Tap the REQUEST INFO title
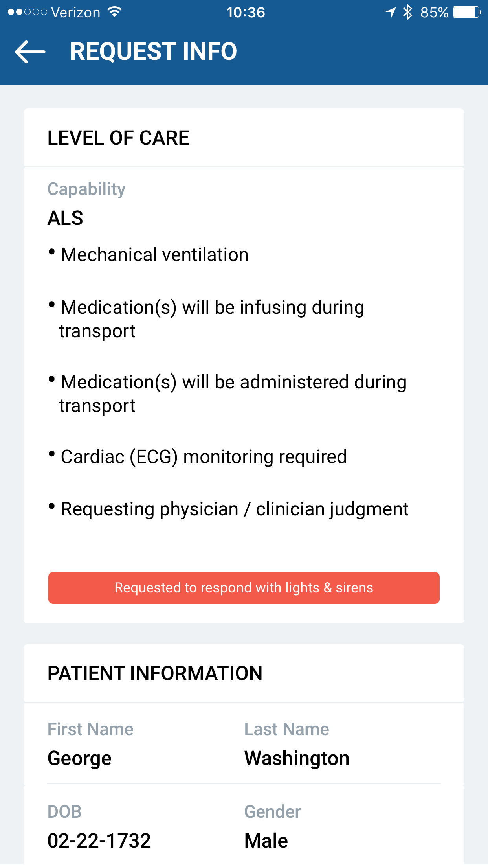Viewport: 488px width, 868px height. (x=153, y=51)
